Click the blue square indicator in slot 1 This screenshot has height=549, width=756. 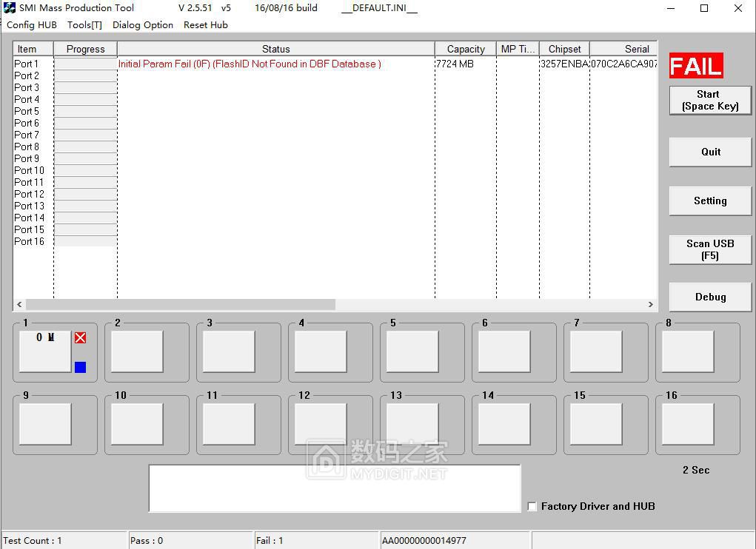81,368
